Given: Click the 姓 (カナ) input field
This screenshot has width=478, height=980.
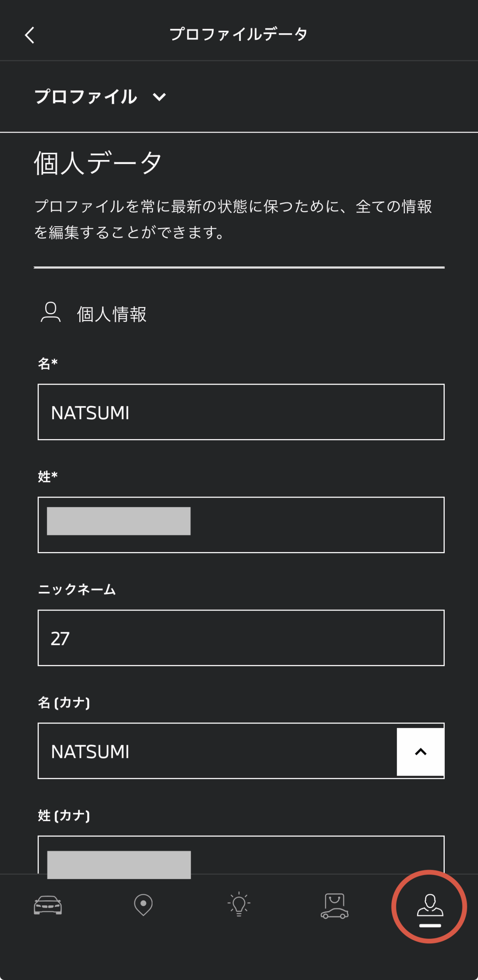Looking at the screenshot, I should coord(306,856).
